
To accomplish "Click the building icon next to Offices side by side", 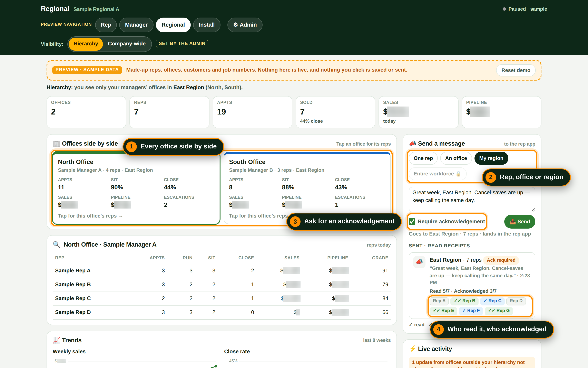I will coord(56,144).
